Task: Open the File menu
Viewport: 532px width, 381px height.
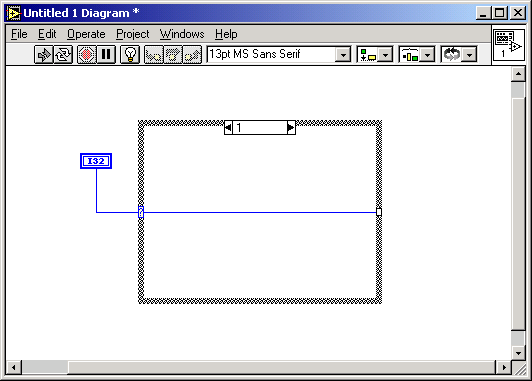Action: pos(19,34)
